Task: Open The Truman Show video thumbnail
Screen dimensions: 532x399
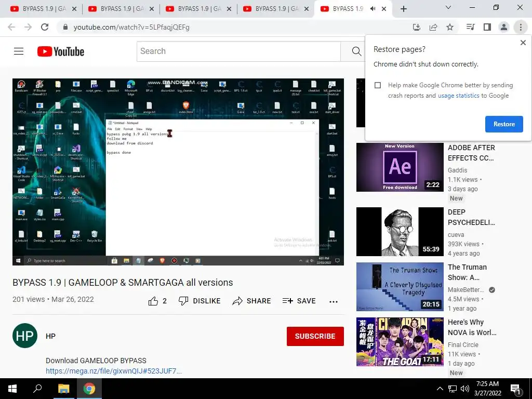Action: pos(400,287)
